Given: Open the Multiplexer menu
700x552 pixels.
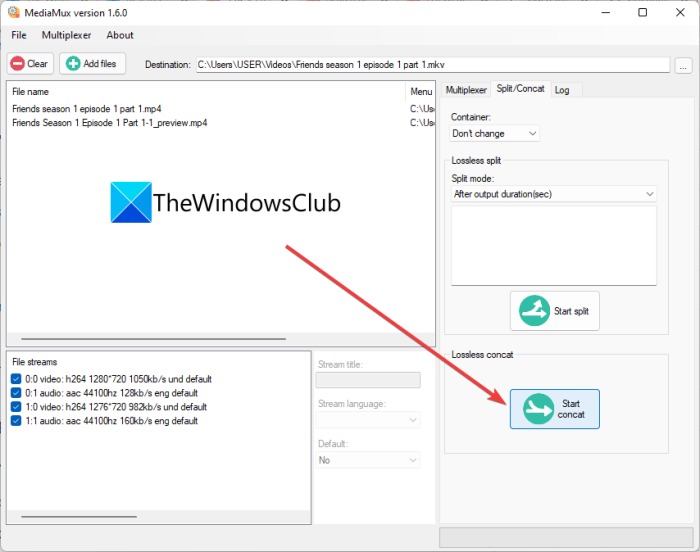Looking at the screenshot, I should [x=66, y=35].
